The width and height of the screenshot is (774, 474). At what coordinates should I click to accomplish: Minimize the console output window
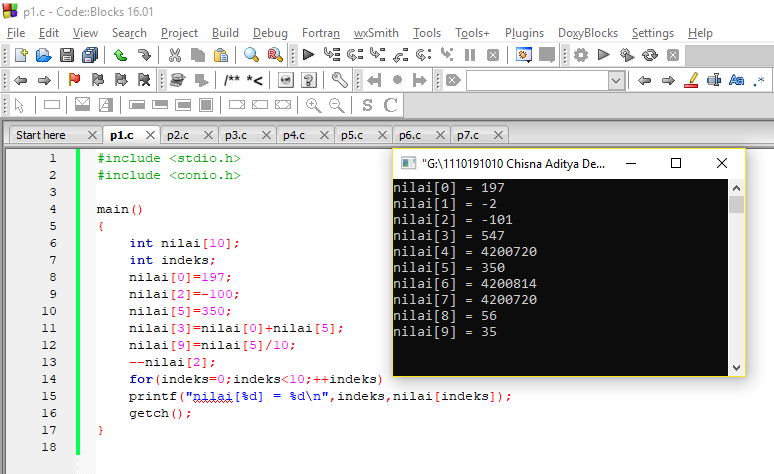tap(631, 163)
